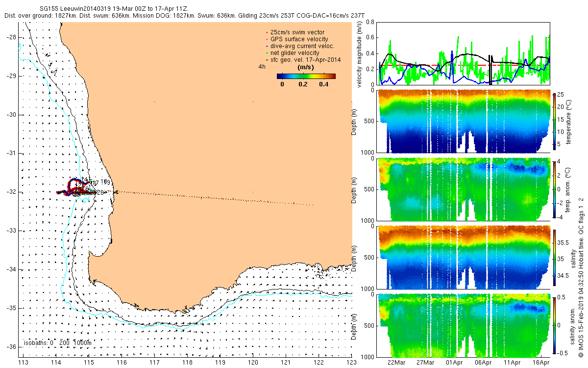Image resolution: width=588 pixels, height=368 pixels.
Task: Click the velocity magnitude time series plot
Action: coord(464,53)
